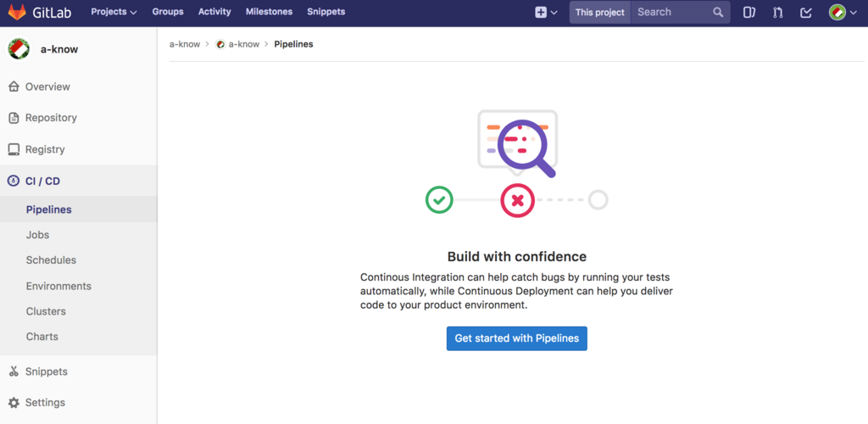Click the Overview home icon
The image size is (868, 424).
pyautogui.click(x=14, y=86)
